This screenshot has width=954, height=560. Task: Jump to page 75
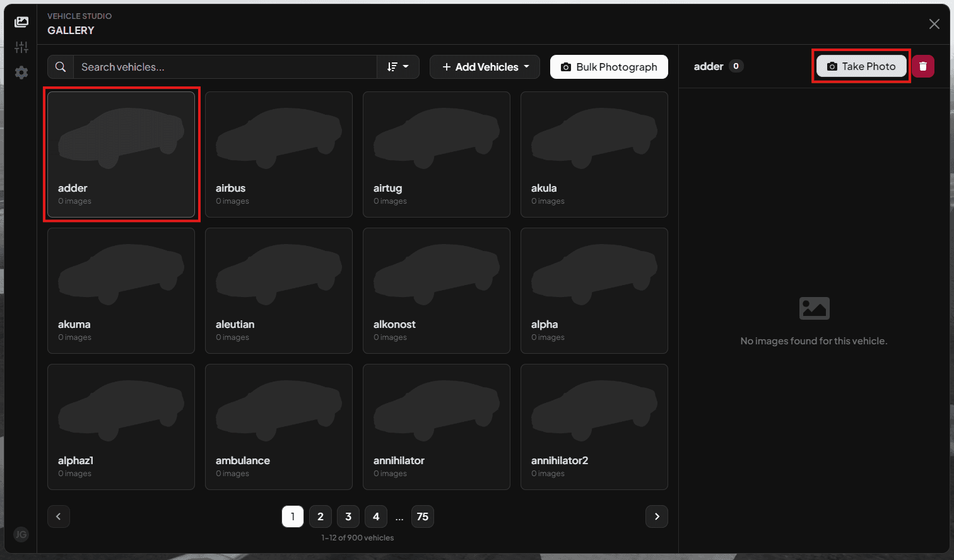(423, 516)
